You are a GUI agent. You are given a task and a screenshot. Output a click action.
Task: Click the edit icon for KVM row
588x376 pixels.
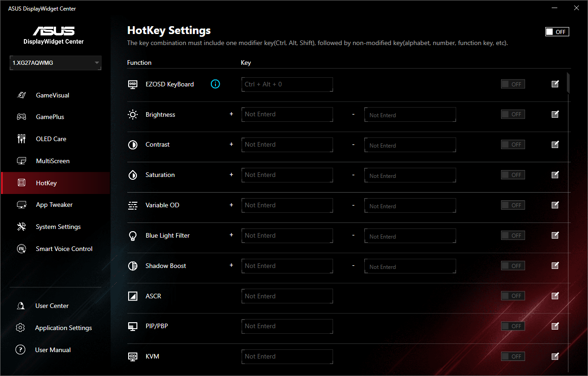[555, 356]
